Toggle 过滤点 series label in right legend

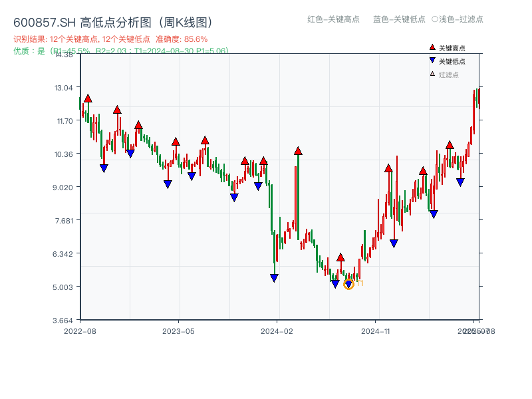coord(448,74)
